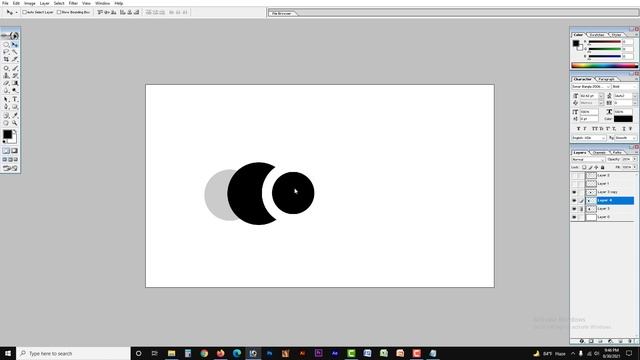Viewport: 640px width, 360px height.
Task: Open the layer Opacity slider dropdown
Action: (x=634, y=160)
